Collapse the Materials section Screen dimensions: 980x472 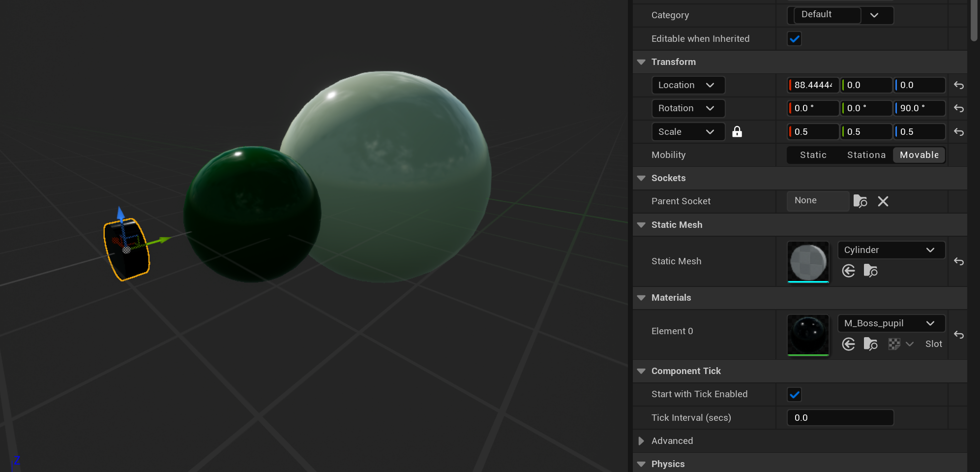[x=641, y=298]
